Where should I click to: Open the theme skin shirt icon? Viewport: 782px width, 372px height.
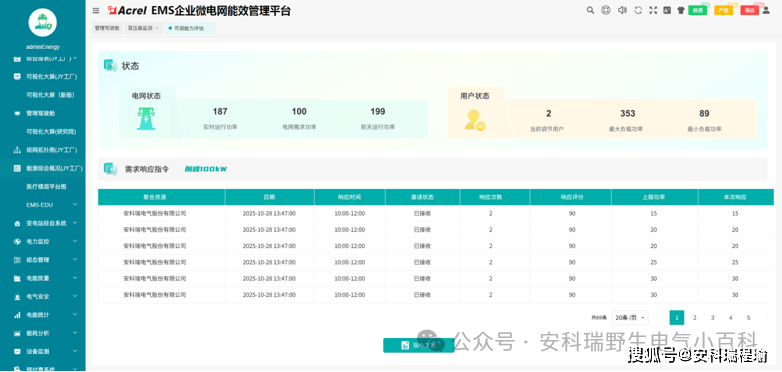pyautogui.click(x=681, y=10)
